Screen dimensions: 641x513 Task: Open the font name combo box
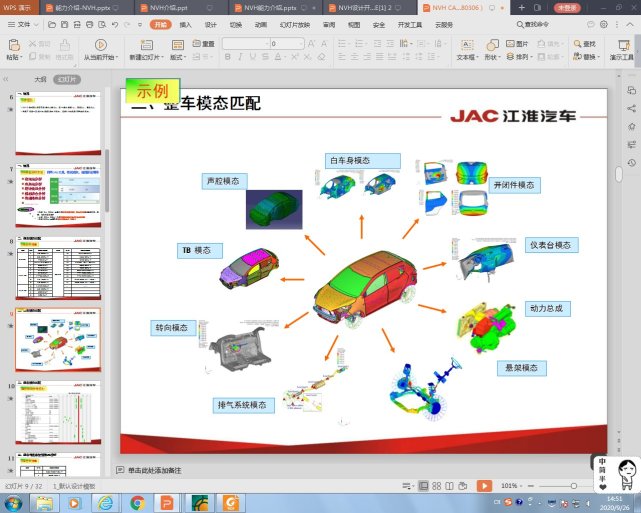[246, 43]
